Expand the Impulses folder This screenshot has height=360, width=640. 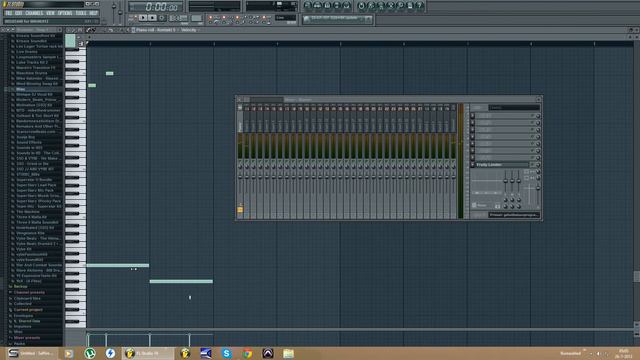[22, 327]
